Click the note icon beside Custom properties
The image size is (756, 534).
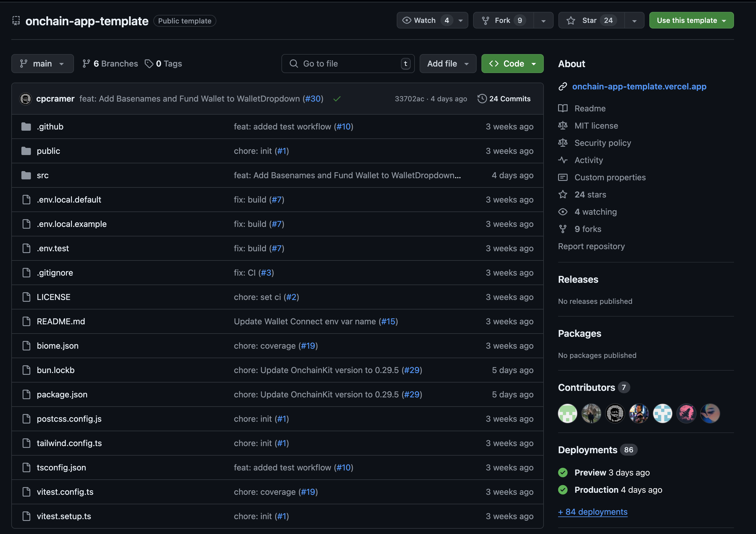coord(563,177)
